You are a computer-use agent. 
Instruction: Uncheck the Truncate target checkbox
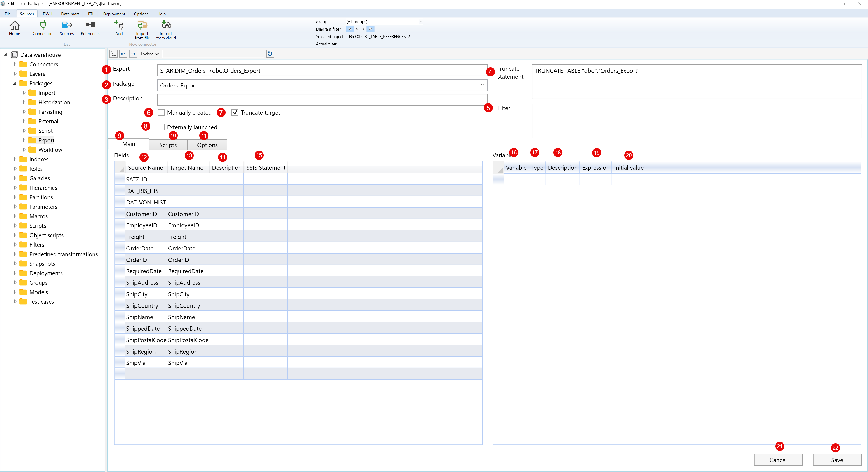(235, 113)
